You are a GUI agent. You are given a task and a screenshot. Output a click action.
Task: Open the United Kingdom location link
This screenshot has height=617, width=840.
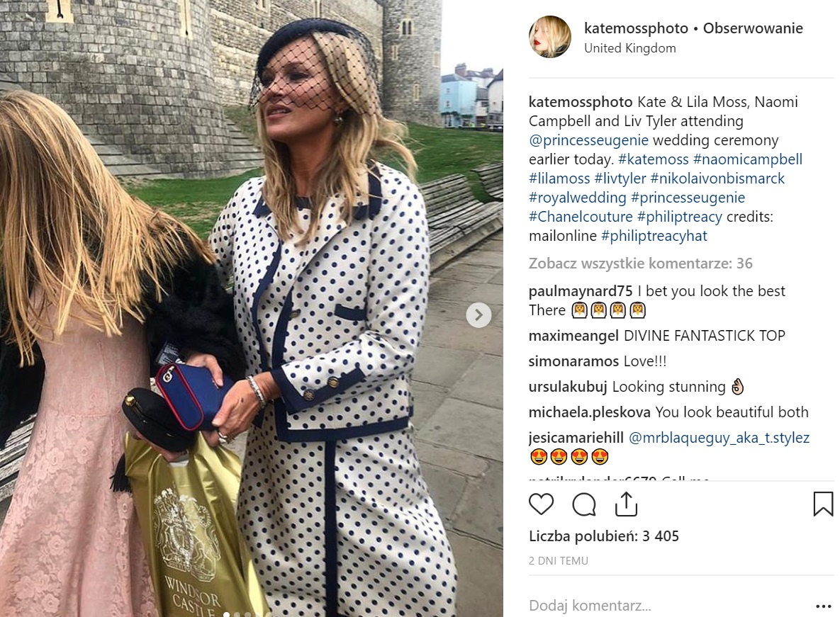click(630, 48)
